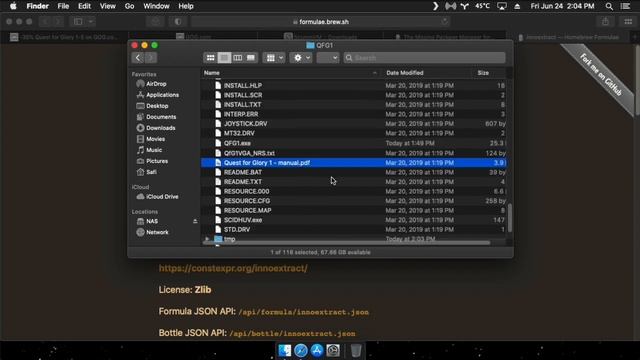Switch Finder to column view
The image size is (640, 360).
238,58
